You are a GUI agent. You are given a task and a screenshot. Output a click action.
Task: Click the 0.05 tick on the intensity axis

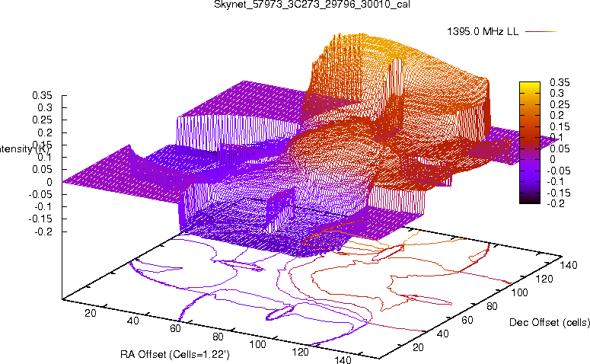coord(42,170)
